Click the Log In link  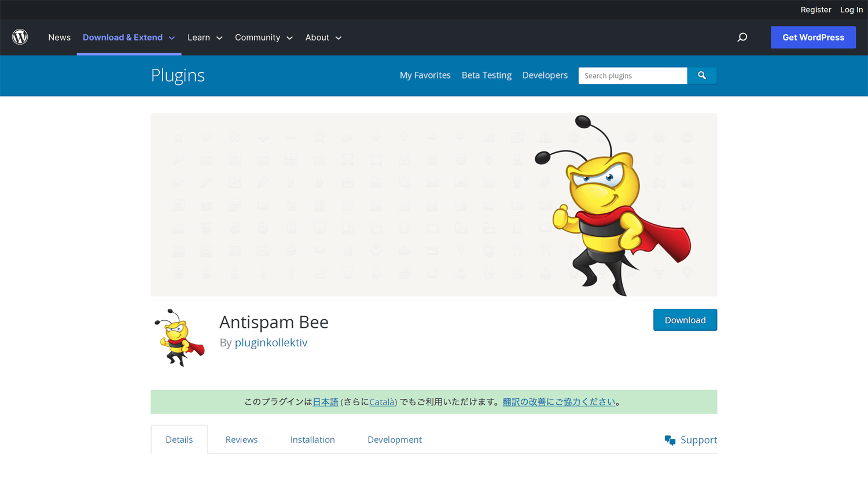[x=851, y=10]
